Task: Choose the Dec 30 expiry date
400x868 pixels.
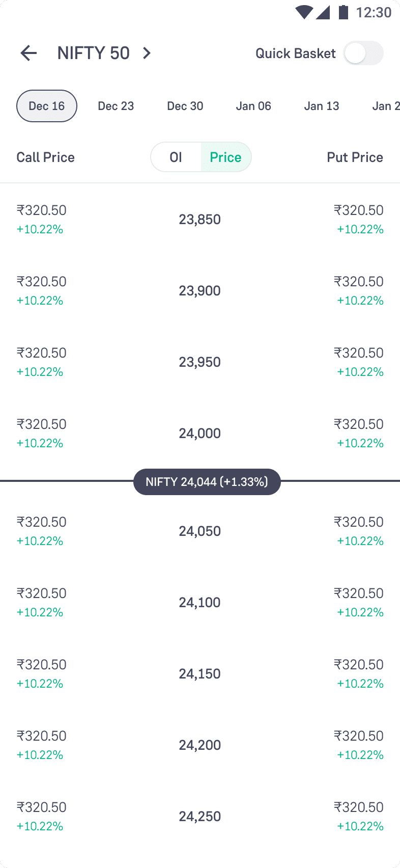Action: click(185, 106)
